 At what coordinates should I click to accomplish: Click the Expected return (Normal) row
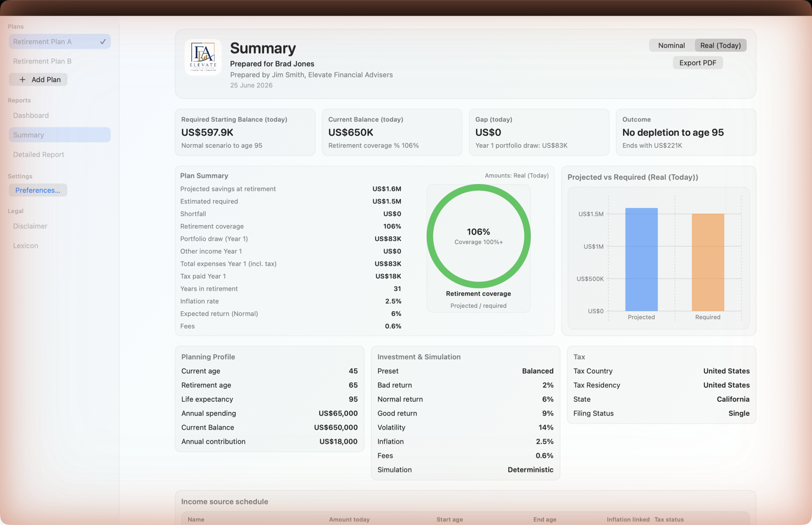pos(291,314)
